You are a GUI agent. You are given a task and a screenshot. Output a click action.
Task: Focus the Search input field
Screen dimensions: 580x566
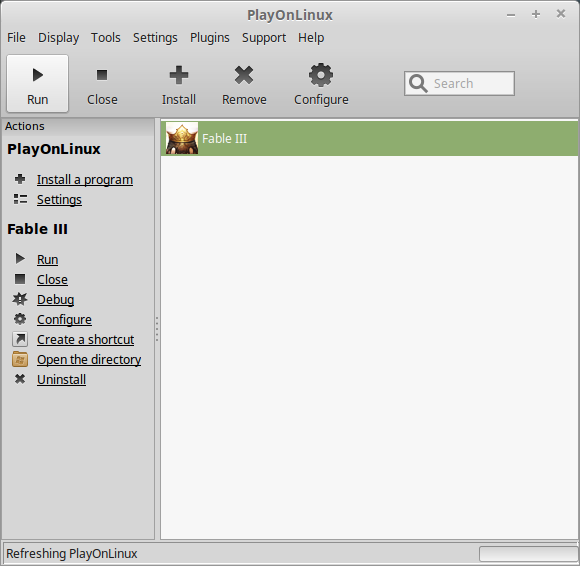coord(459,84)
